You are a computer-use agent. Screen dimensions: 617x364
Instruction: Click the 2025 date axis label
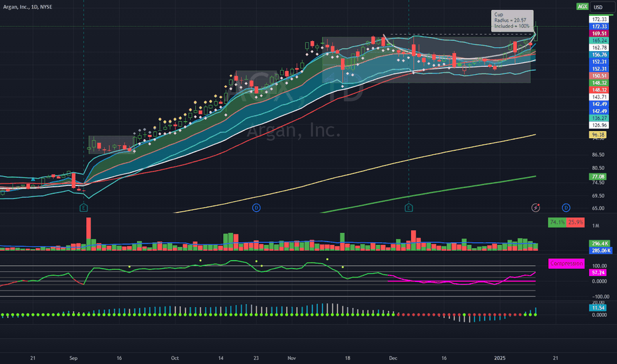point(499,358)
